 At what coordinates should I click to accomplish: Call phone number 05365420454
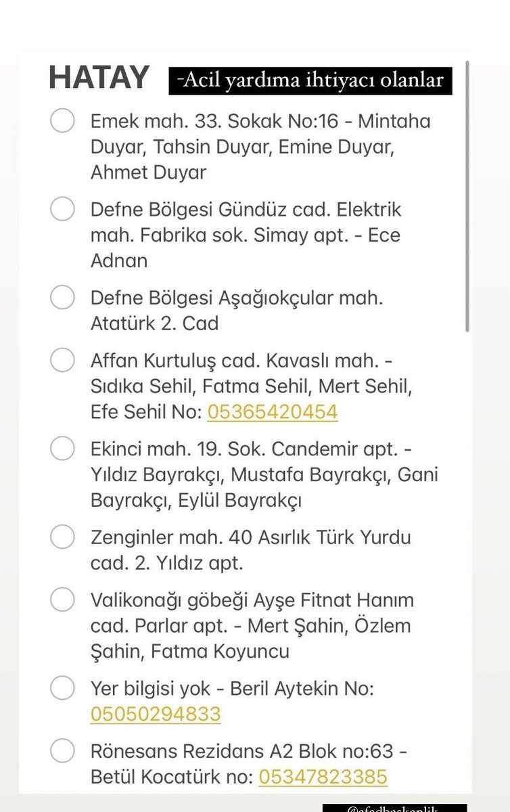(x=272, y=412)
